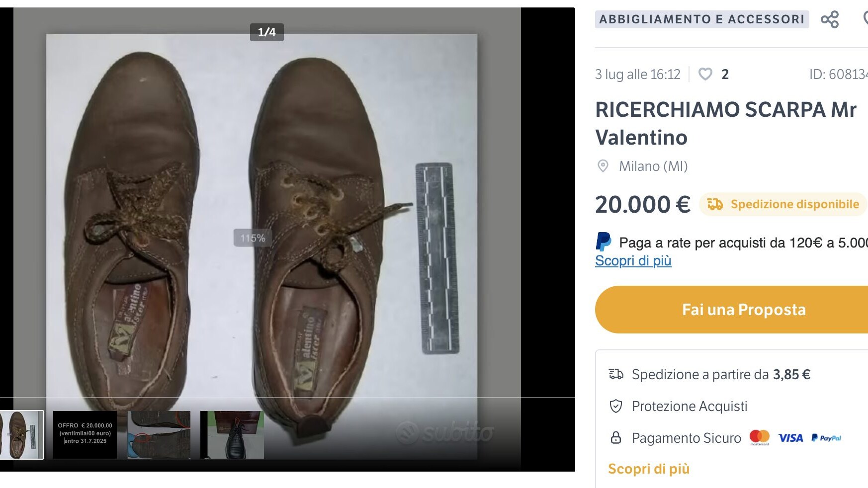Select the first brown shoes thumbnail
This screenshot has width=868, height=488.
[x=21, y=435]
